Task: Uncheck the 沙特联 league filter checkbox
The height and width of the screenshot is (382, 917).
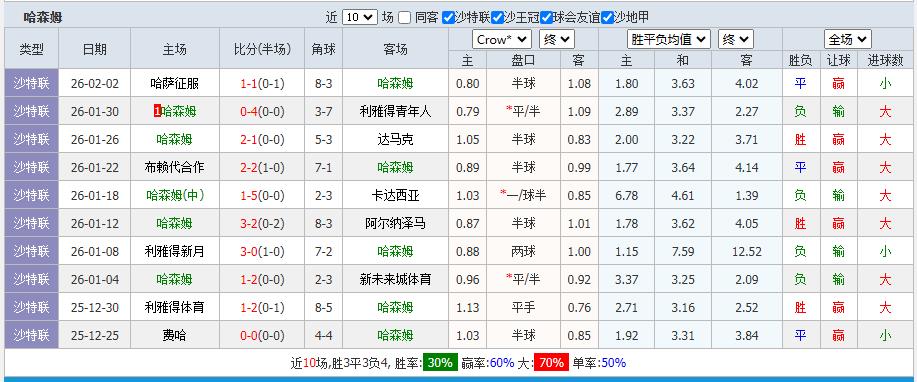Action: click(448, 18)
